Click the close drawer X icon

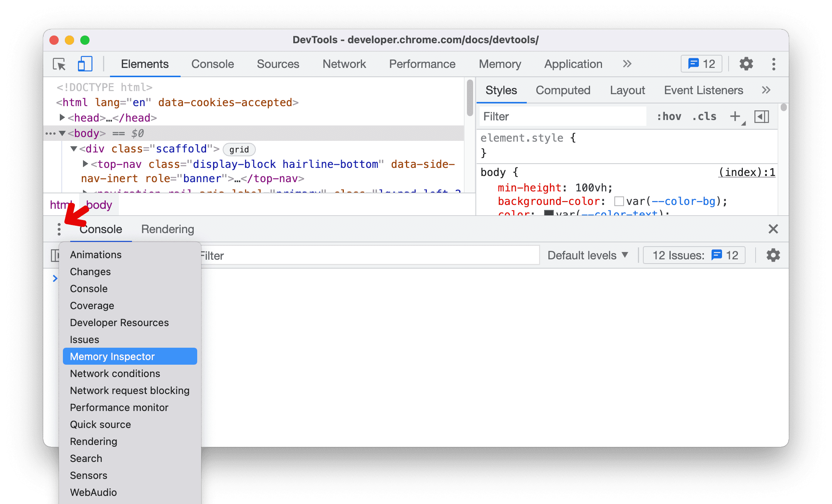coord(773,229)
